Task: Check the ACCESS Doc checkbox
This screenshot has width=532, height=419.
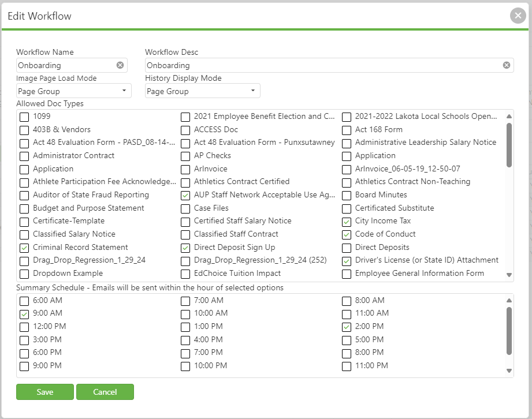Action: click(x=185, y=130)
